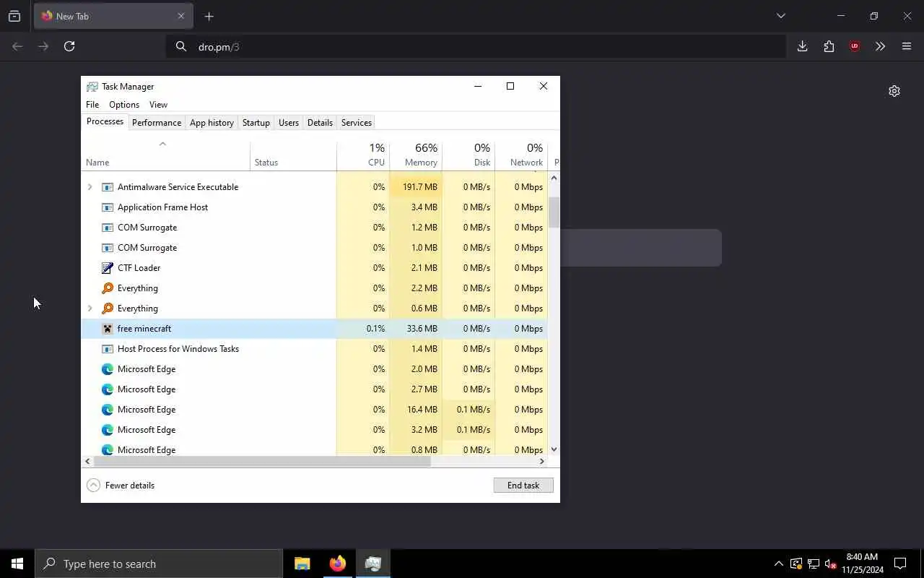Image resolution: width=924 pixels, height=578 pixels.
Task: Open the View menu in Task Manager
Action: (x=158, y=105)
